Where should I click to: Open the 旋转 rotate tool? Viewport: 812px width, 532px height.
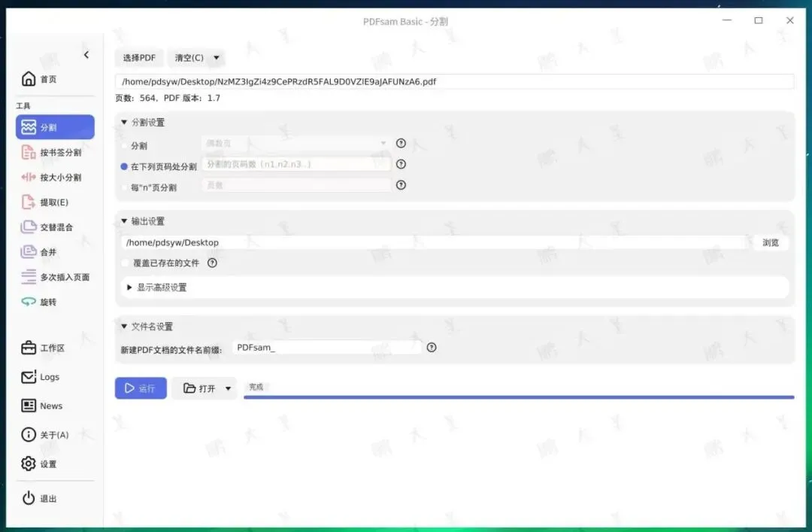click(39, 302)
